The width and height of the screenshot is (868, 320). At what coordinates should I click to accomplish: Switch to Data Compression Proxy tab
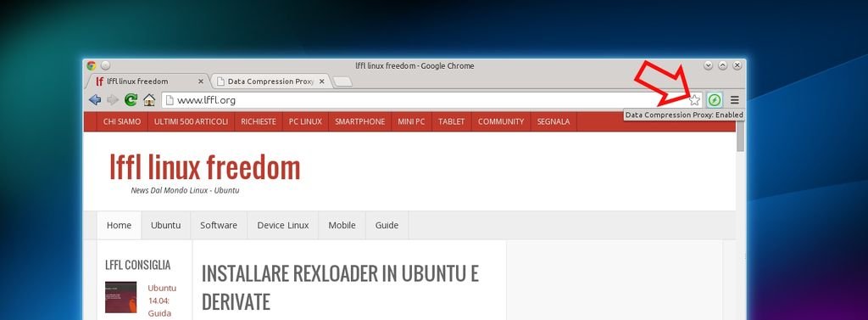coord(270,81)
